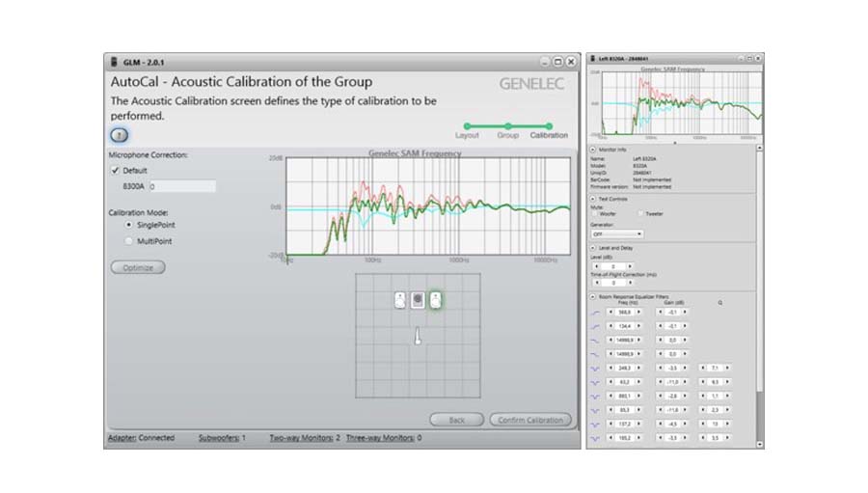Decrease the Level (dB) value with left arrow
Viewport: 868px width, 493px height.
(x=597, y=266)
